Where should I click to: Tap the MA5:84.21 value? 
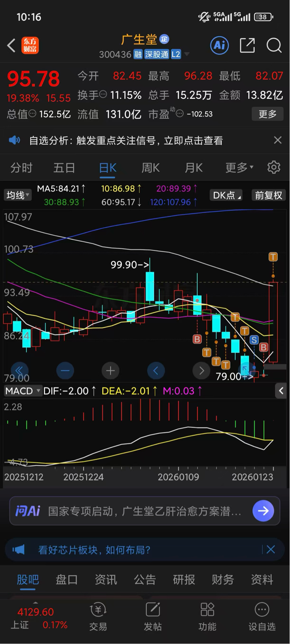[61, 188]
